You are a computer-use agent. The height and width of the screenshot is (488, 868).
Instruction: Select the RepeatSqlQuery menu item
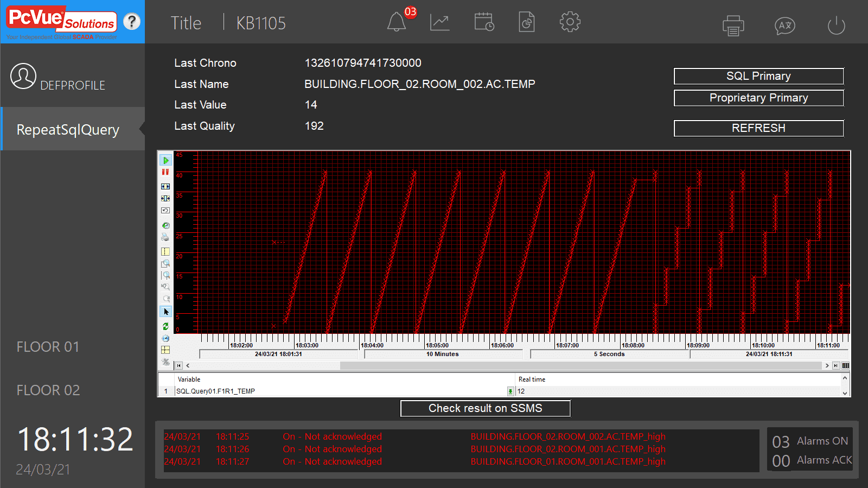click(x=68, y=130)
